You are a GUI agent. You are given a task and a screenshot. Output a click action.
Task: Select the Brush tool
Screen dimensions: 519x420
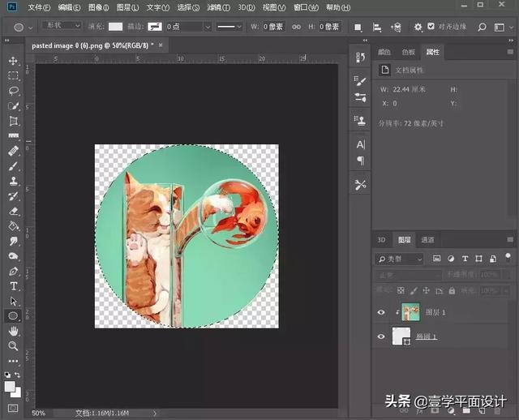pos(13,166)
